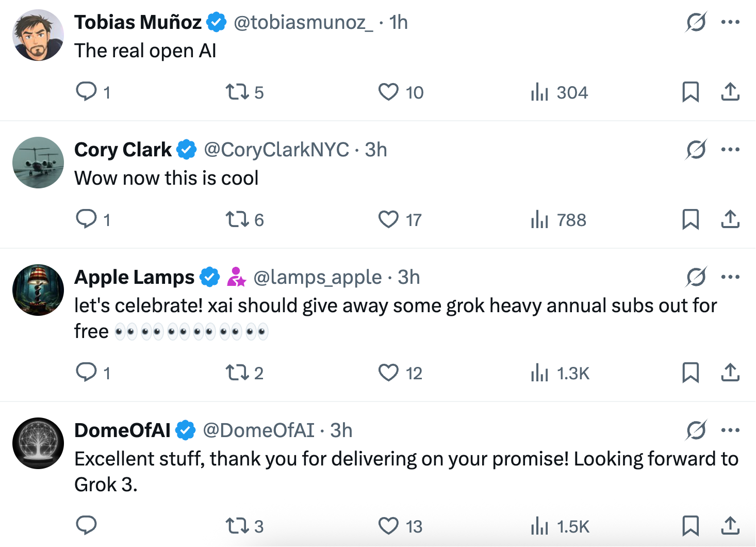Repost Cory Clark's reply

(x=237, y=219)
